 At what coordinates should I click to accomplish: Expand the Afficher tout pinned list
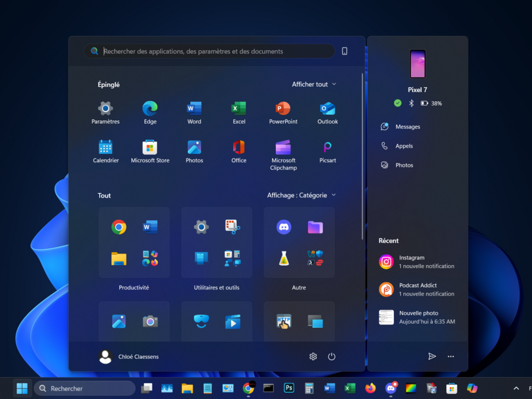pyautogui.click(x=314, y=84)
